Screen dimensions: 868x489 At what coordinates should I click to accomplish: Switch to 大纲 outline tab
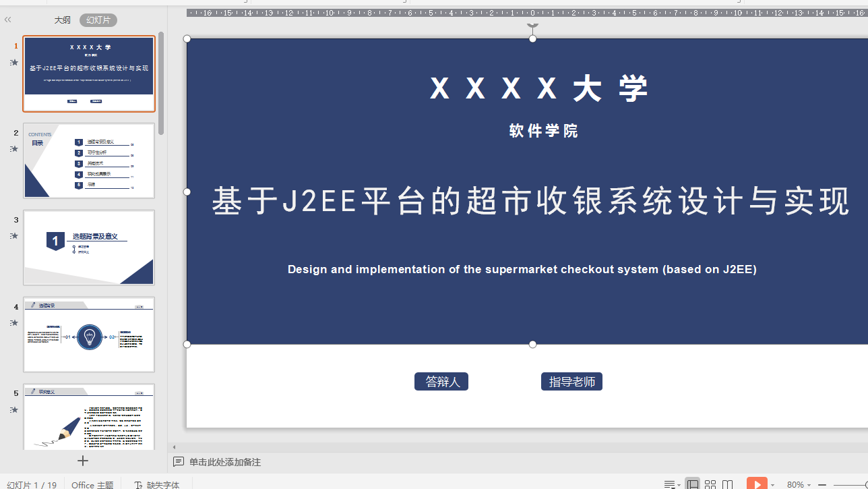[63, 20]
